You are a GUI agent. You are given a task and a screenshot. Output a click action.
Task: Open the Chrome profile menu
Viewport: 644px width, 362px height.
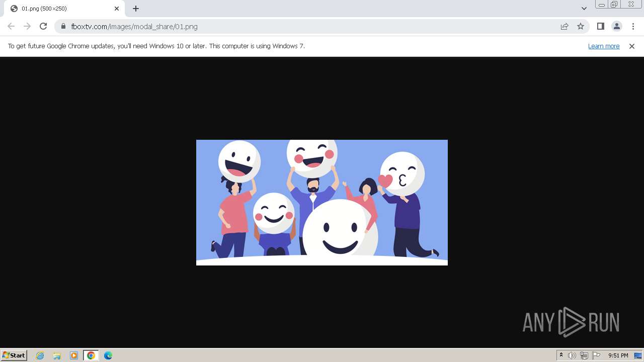616,26
